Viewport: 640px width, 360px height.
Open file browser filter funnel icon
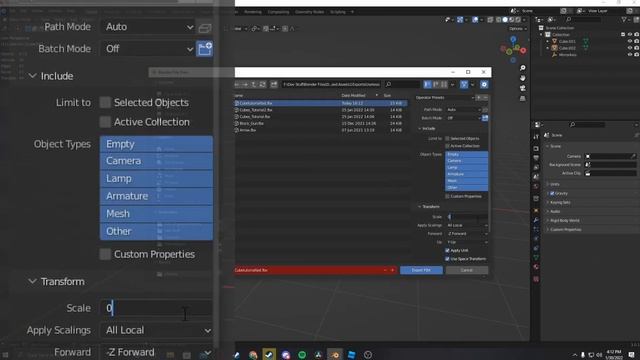tap(464, 84)
